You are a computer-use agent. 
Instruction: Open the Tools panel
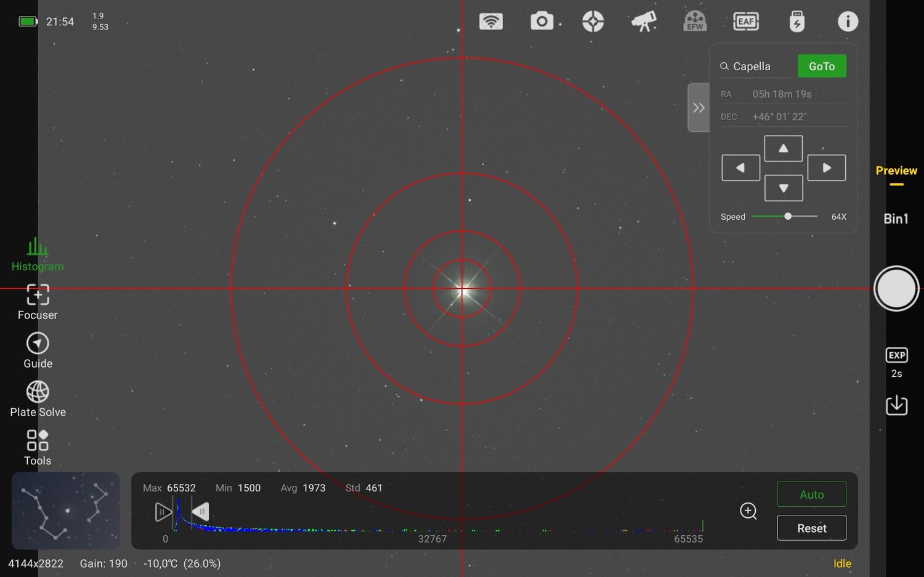pyautogui.click(x=37, y=446)
